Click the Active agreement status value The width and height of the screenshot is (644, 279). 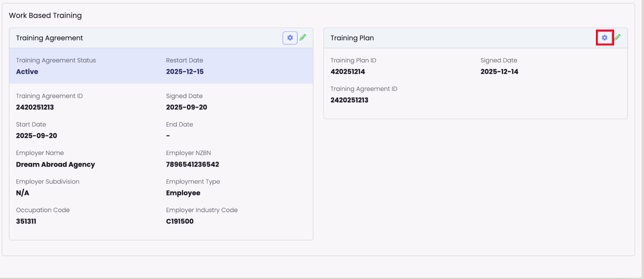click(x=27, y=71)
